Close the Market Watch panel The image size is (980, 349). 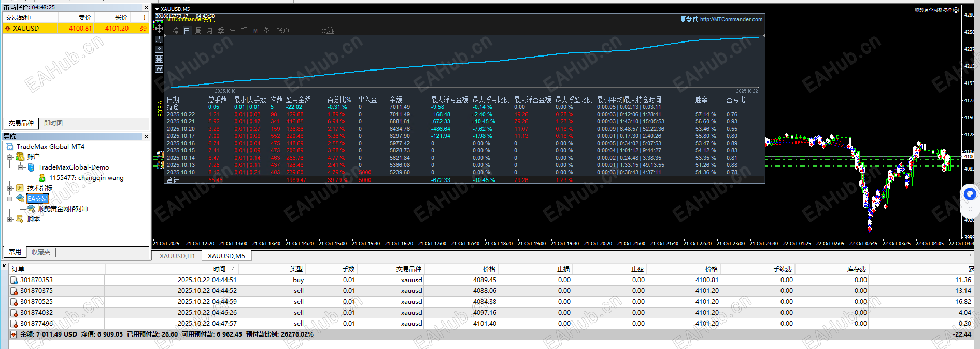(x=146, y=8)
